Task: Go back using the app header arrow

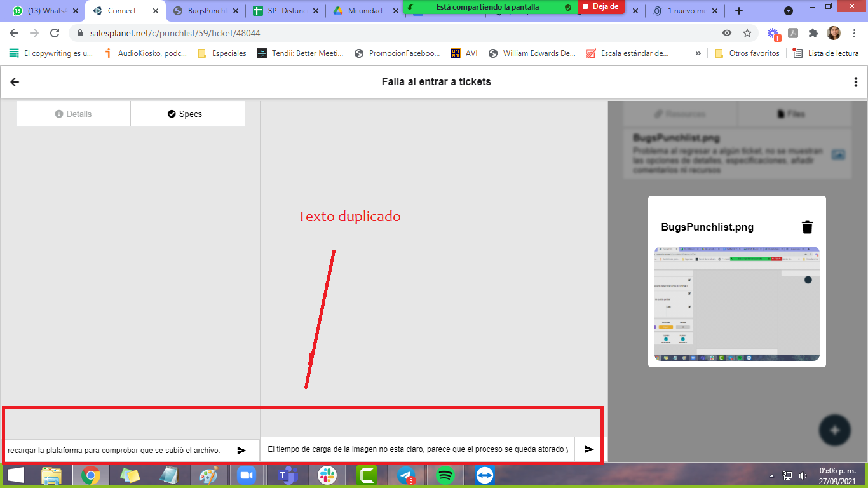Action: tap(15, 82)
